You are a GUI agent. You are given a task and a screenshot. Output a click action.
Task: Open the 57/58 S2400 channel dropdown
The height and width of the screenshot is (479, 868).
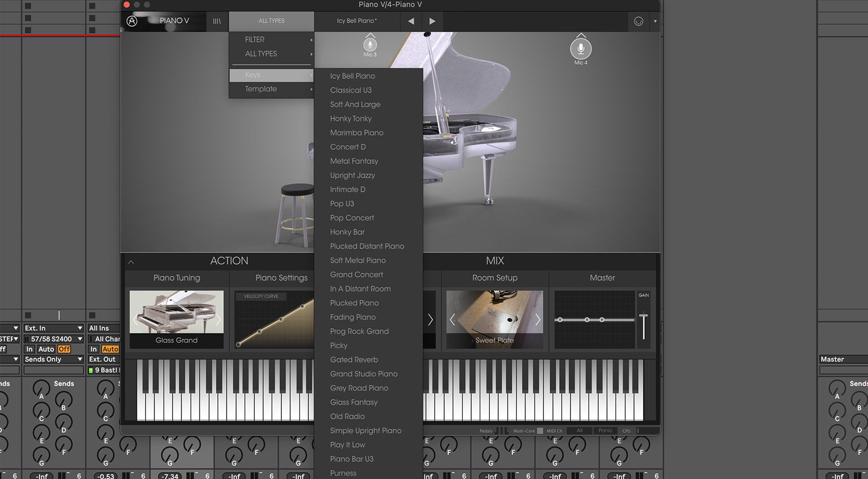[54, 339]
